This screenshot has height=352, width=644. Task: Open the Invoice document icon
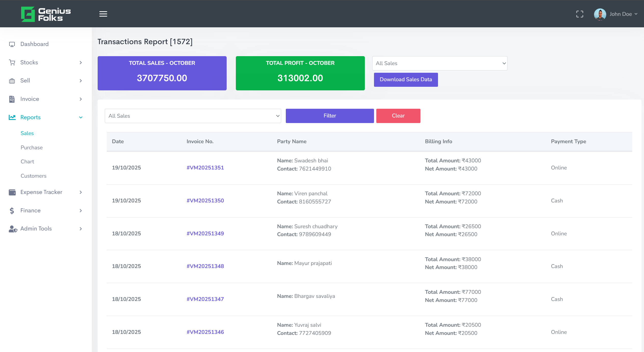pos(12,99)
